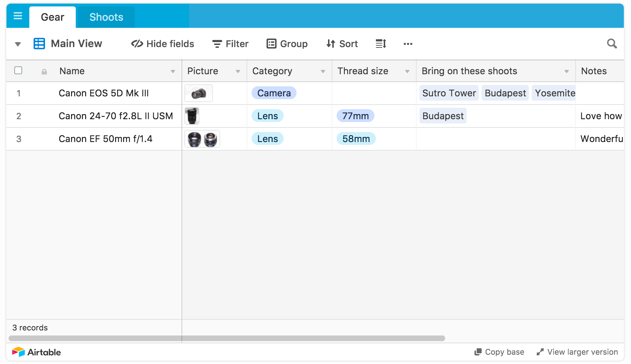Open the Category field dropdown arrow
Viewport: 631px width, 364px height.
(323, 71)
